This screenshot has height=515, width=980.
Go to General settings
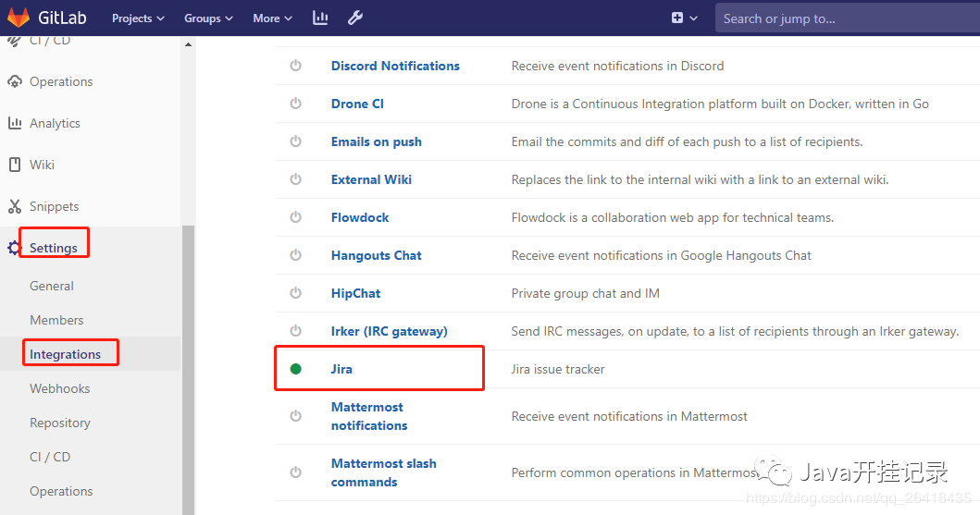coord(51,286)
